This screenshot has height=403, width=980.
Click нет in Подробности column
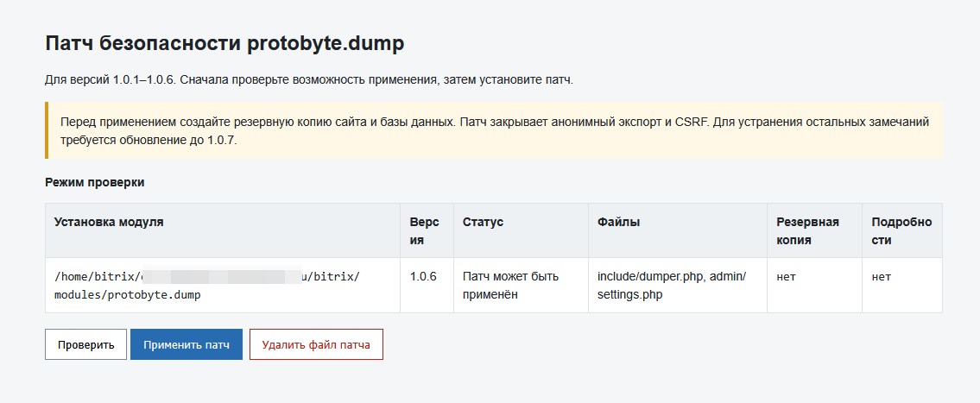882,277
